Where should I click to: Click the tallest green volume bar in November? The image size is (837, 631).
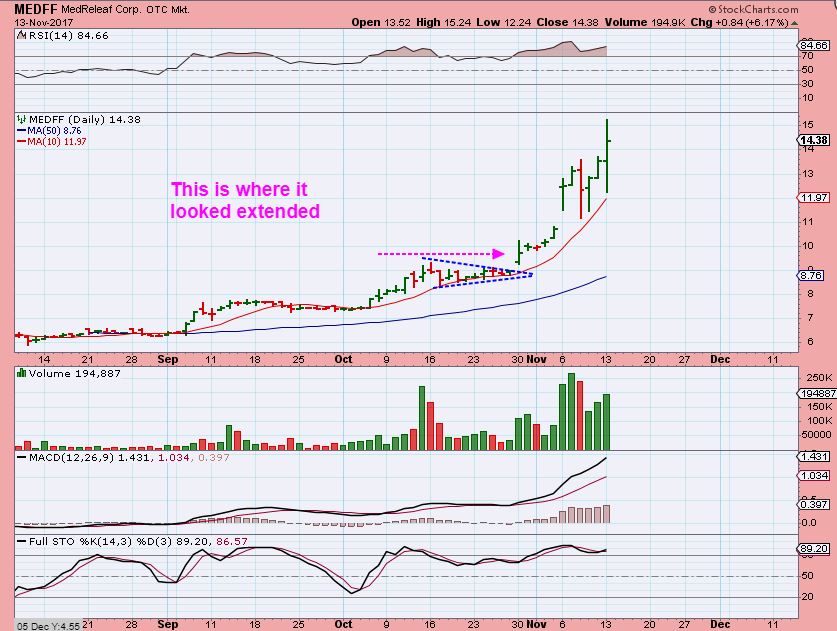coord(572,412)
